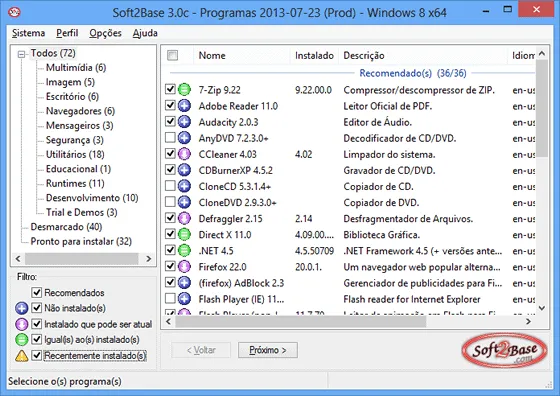Click the program list horizontal scrollbar thumb
Image resolution: width=560 pixels, height=396 pixels.
[301, 321]
